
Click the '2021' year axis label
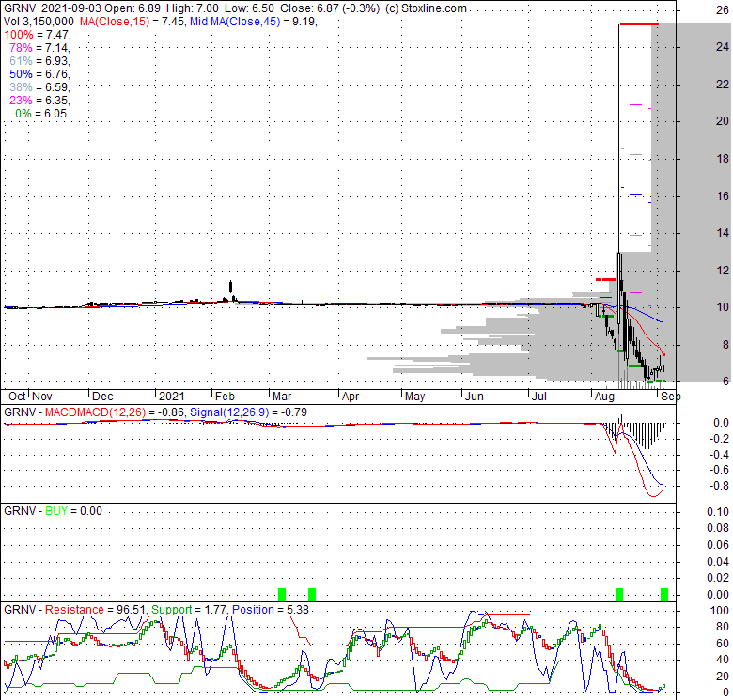click(x=171, y=397)
